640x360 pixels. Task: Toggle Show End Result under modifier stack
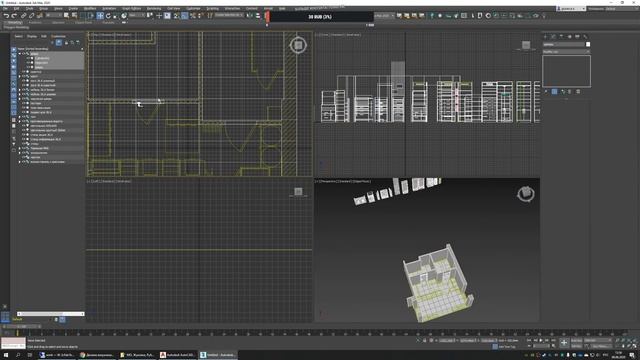tap(554, 92)
